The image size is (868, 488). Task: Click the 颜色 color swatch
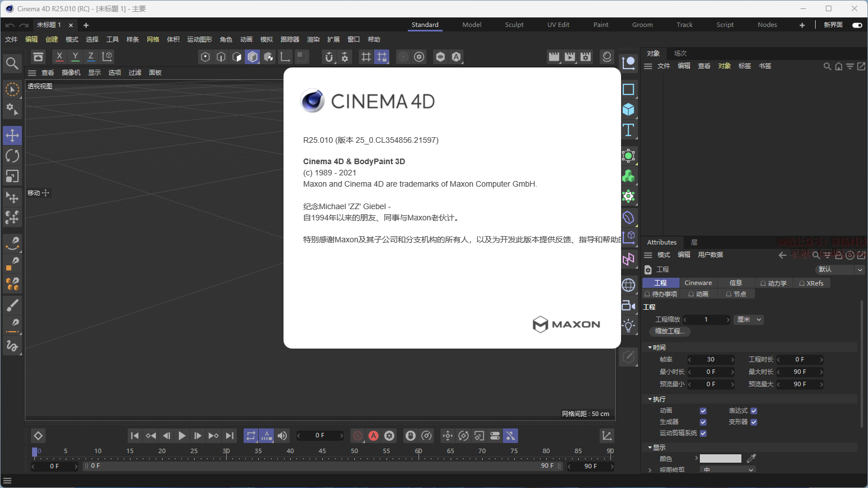(x=720, y=459)
